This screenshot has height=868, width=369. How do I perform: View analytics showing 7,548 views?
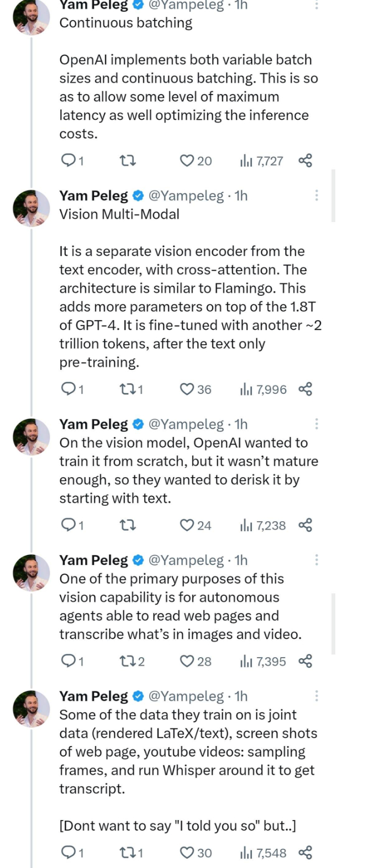click(263, 853)
